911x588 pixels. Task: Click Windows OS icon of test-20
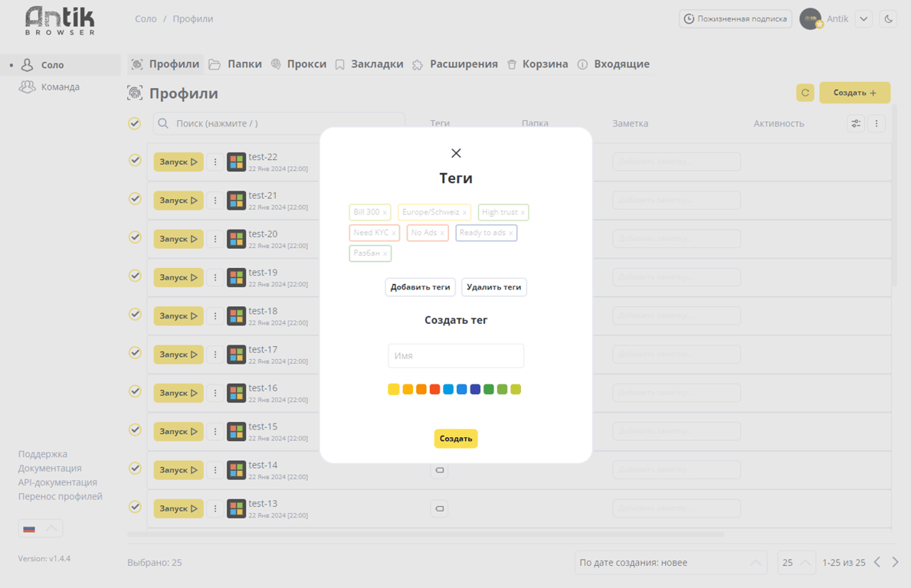(237, 239)
